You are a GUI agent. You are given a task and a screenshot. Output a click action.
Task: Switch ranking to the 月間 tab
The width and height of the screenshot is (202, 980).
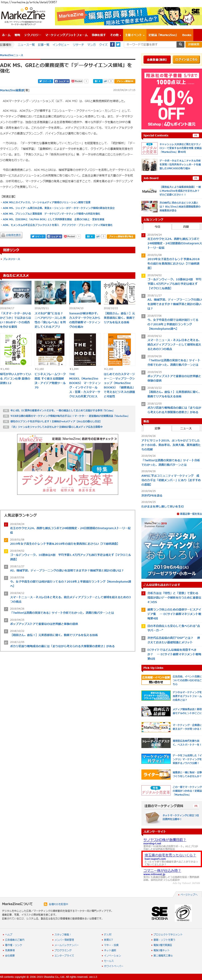point(186,226)
